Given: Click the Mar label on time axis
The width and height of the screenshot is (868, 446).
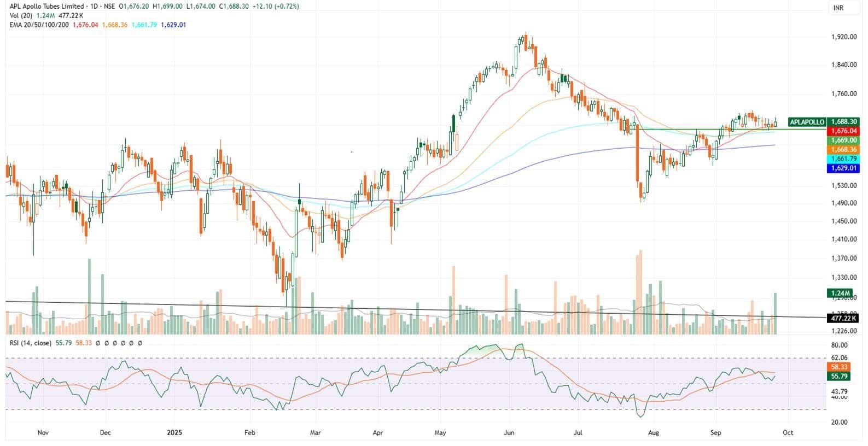Looking at the screenshot, I should [315, 433].
